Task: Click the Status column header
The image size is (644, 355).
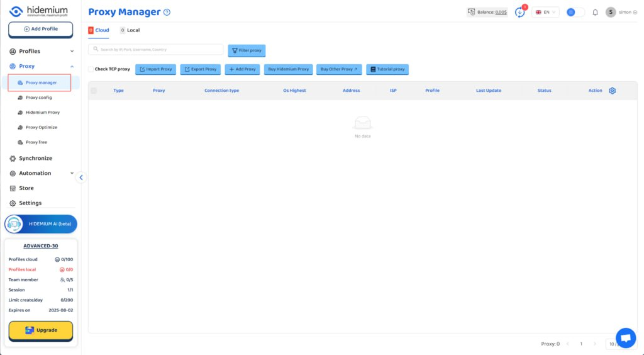Action: pos(544,91)
